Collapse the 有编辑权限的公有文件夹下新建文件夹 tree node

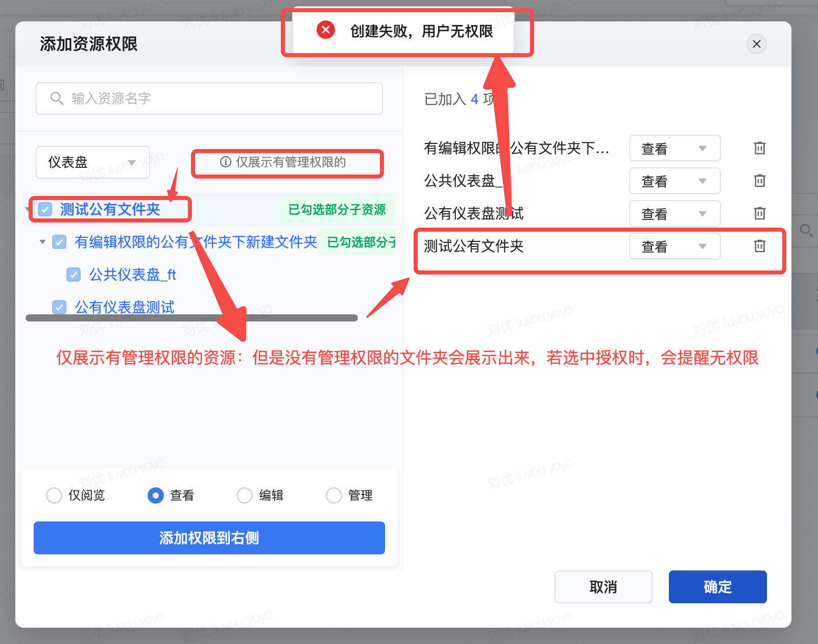pyautogui.click(x=43, y=242)
